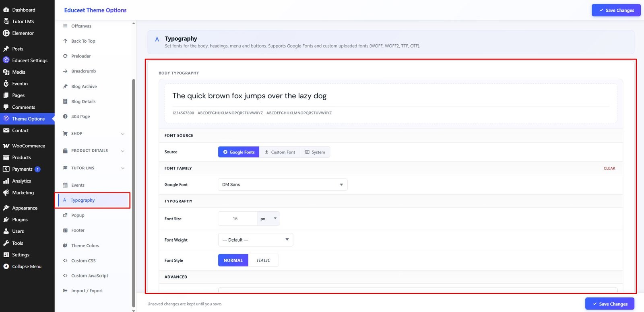Click the Tools wrench icon
The height and width of the screenshot is (312, 644).
(6, 243)
